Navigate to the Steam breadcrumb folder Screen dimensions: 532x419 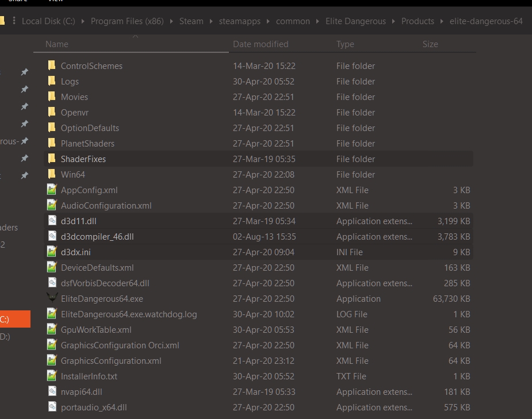click(192, 21)
